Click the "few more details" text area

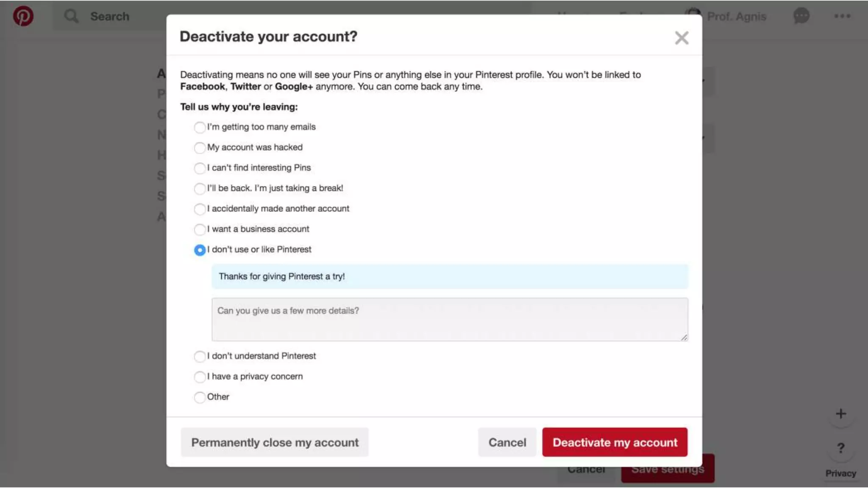449,319
